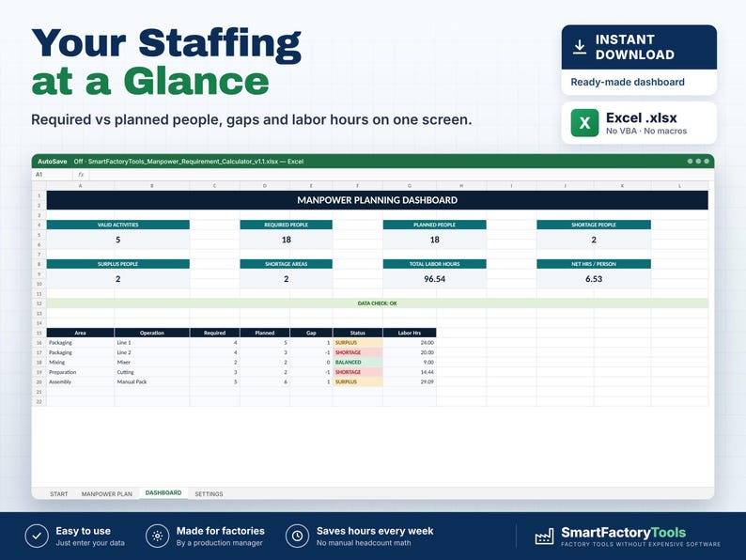Select the 96.54 total labor hours value
746x560 pixels.
pos(434,279)
